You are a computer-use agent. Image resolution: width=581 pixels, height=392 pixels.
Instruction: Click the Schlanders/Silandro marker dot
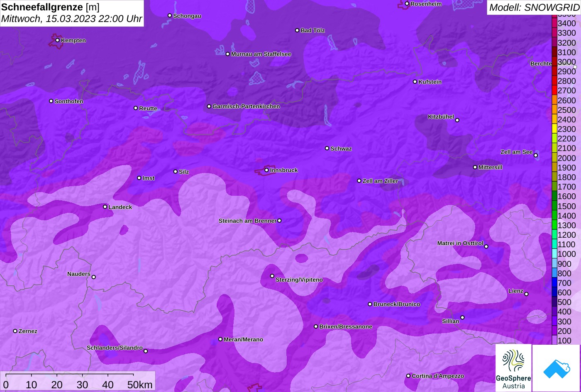[146, 351]
